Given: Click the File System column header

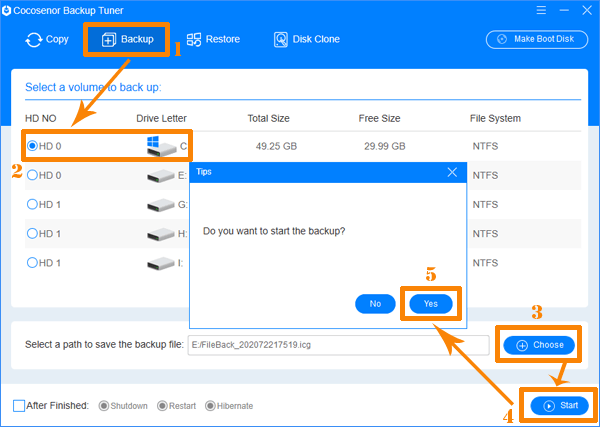Looking at the screenshot, I should tap(495, 118).
